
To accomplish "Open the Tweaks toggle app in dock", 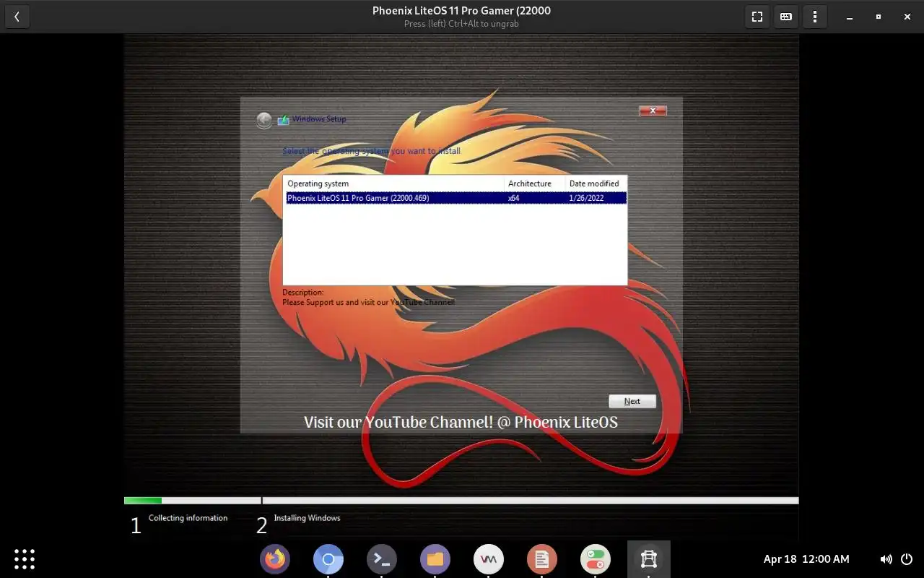I will click(596, 559).
